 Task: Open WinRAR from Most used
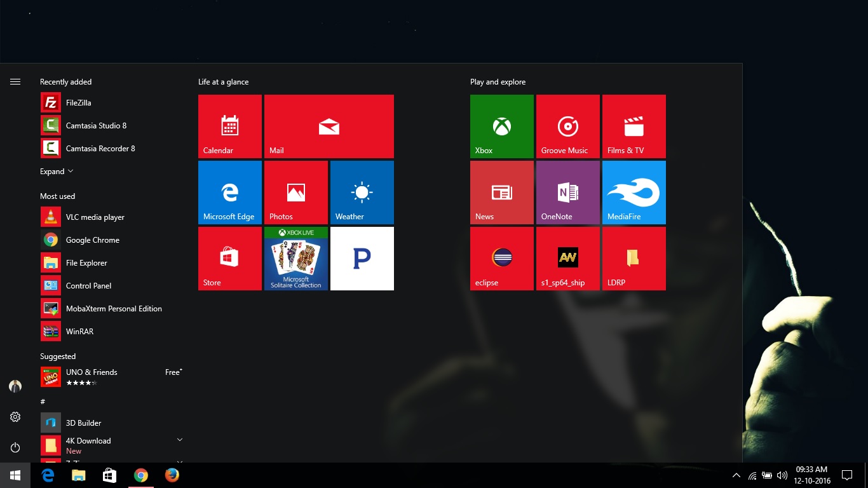[x=112, y=332]
